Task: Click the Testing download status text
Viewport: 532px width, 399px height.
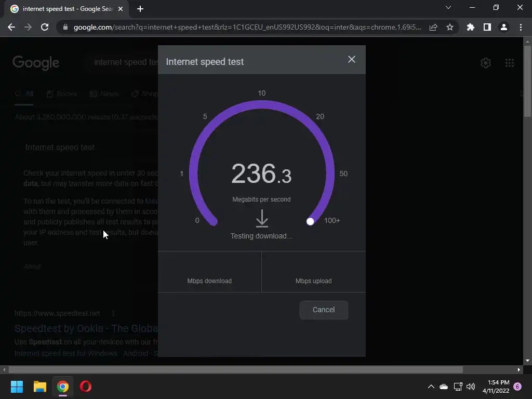Action: tap(261, 236)
